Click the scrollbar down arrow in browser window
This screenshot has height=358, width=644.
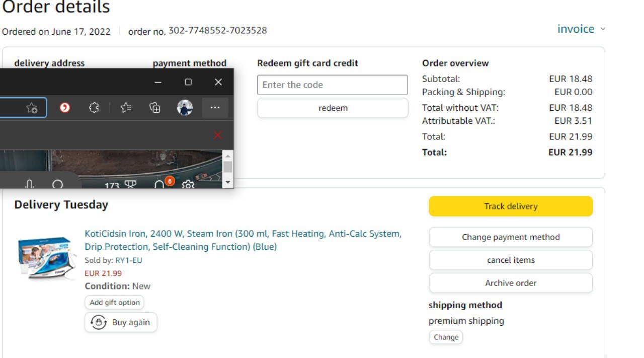click(228, 182)
